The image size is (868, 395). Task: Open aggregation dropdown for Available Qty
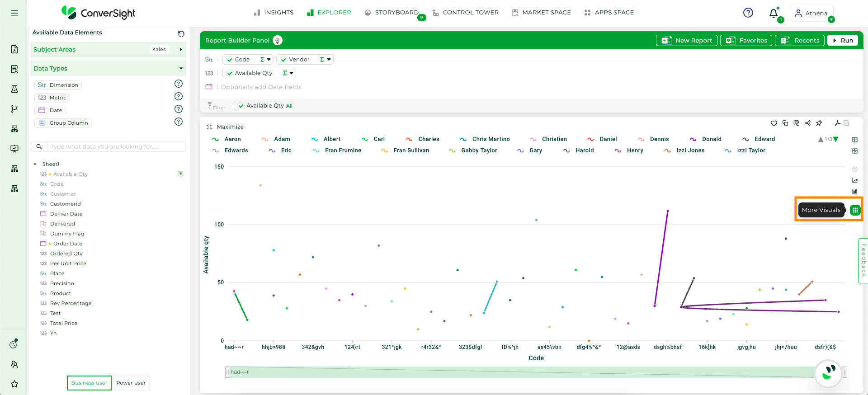click(x=288, y=73)
